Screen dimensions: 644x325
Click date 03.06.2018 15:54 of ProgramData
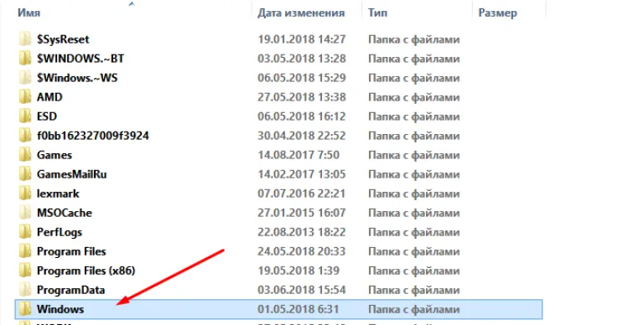(302, 290)
